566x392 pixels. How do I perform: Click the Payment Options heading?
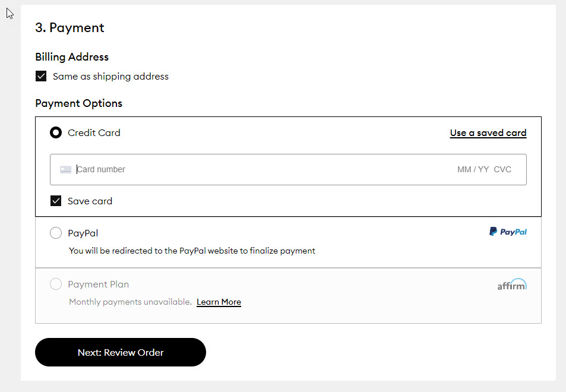[x=78, y=103]
